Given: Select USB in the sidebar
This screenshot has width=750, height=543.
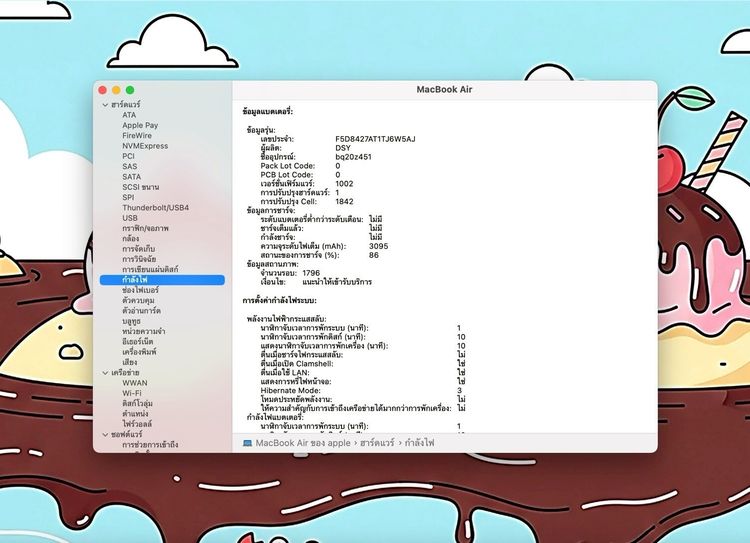Looking at the screenshot, I should tap(130, 218).
